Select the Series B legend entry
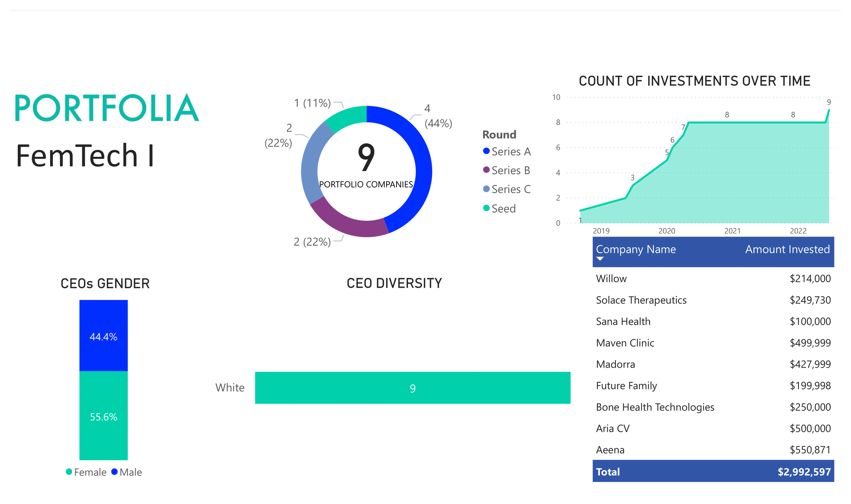851x504 pixels. click(x=510, y=170)
